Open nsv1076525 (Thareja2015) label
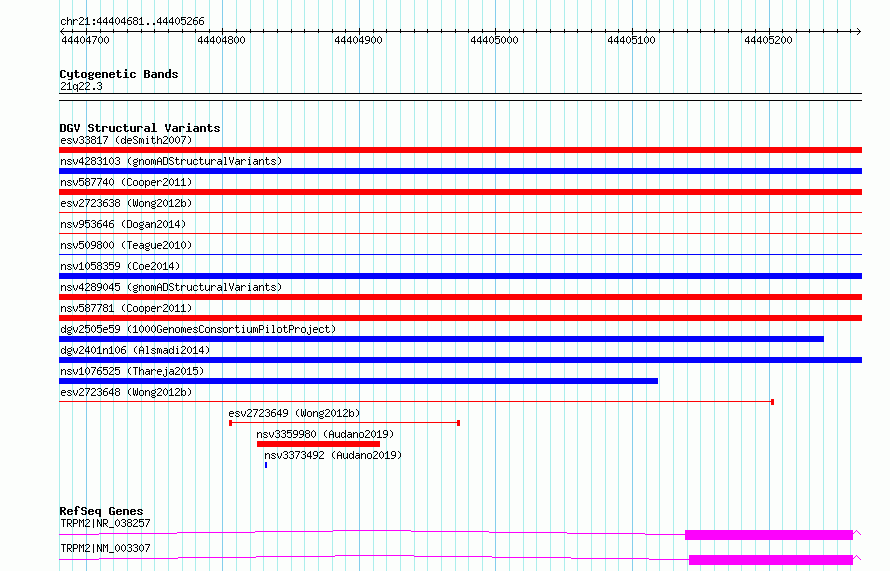890x571 pixels. coord(132,371)
